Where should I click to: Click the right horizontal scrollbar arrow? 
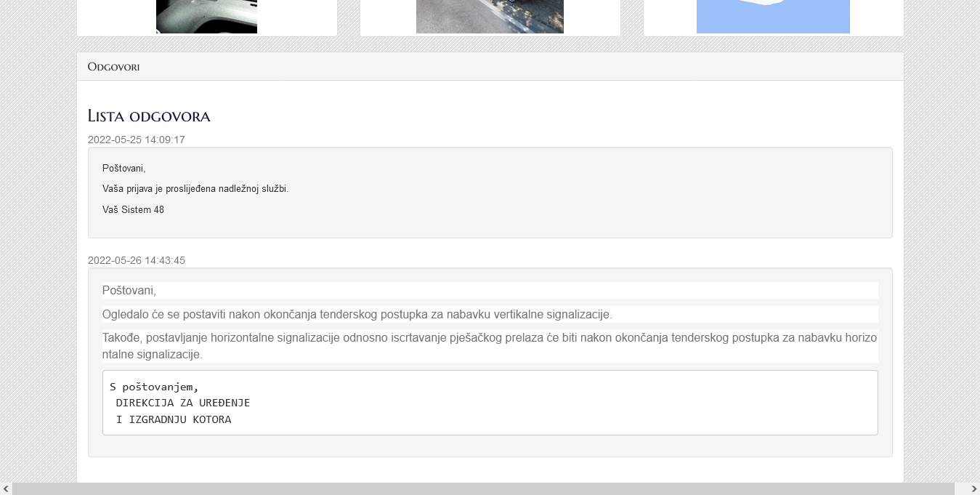(973, 489)
